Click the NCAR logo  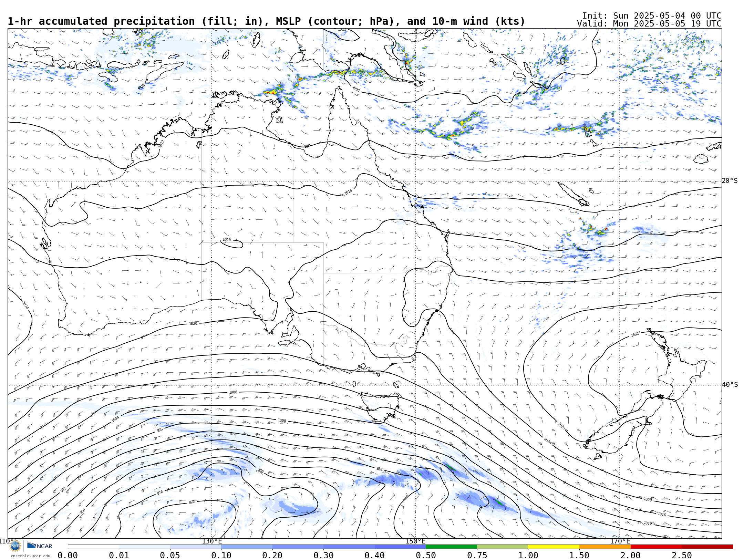(x=40, y=546)
